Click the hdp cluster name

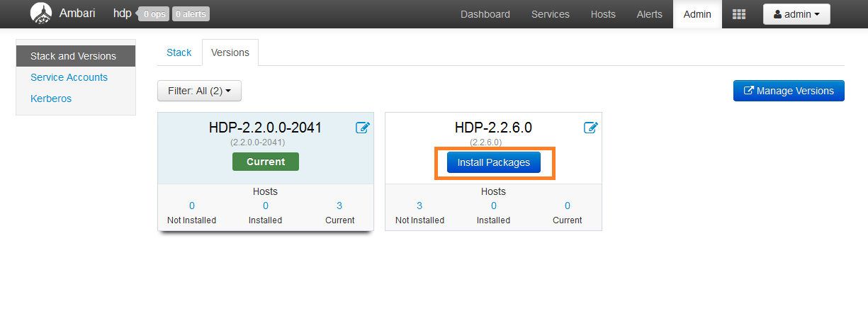click(x=123, y=13)
